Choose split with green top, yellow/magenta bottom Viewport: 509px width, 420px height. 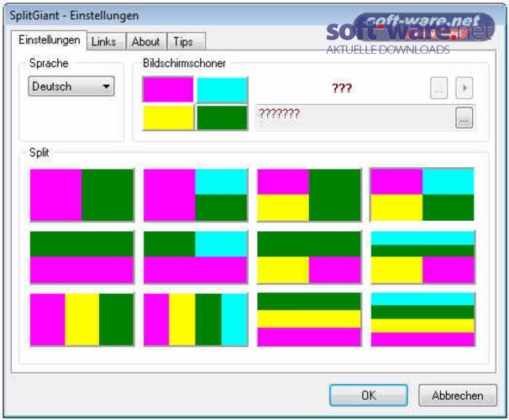pyautogui.click(x=309, y=257)
